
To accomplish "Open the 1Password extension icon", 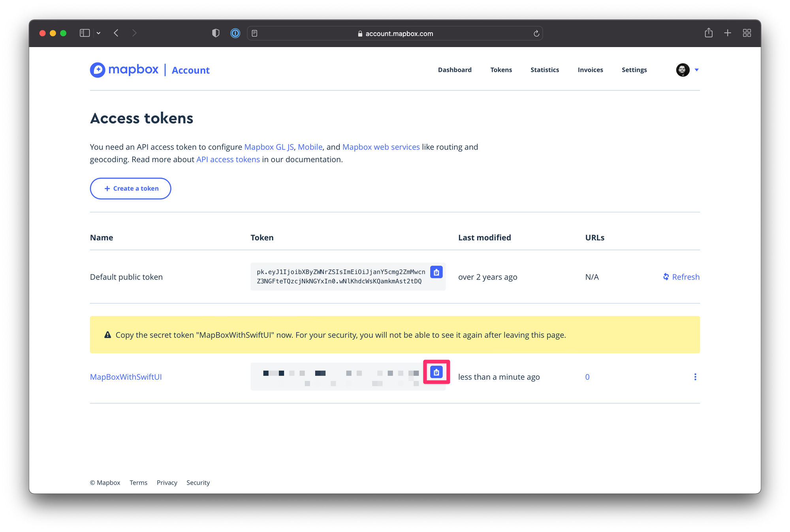I will point(235,33).
